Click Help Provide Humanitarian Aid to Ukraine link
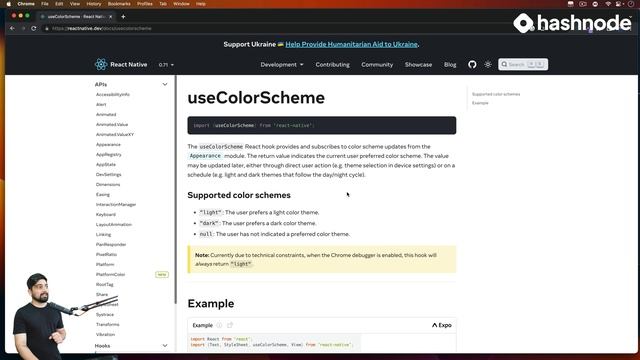Viewport: 640px width, 360px height. (x=351, y=44)
